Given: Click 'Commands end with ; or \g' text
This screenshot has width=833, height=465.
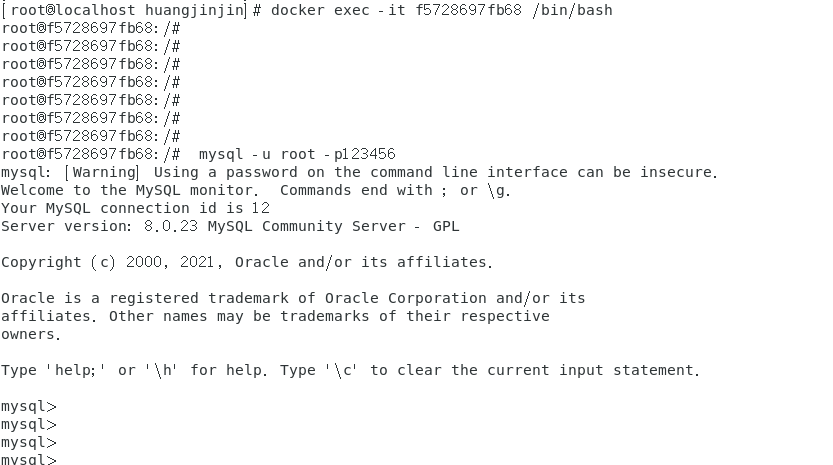Looking at the screenshot, I should point(395,190).
